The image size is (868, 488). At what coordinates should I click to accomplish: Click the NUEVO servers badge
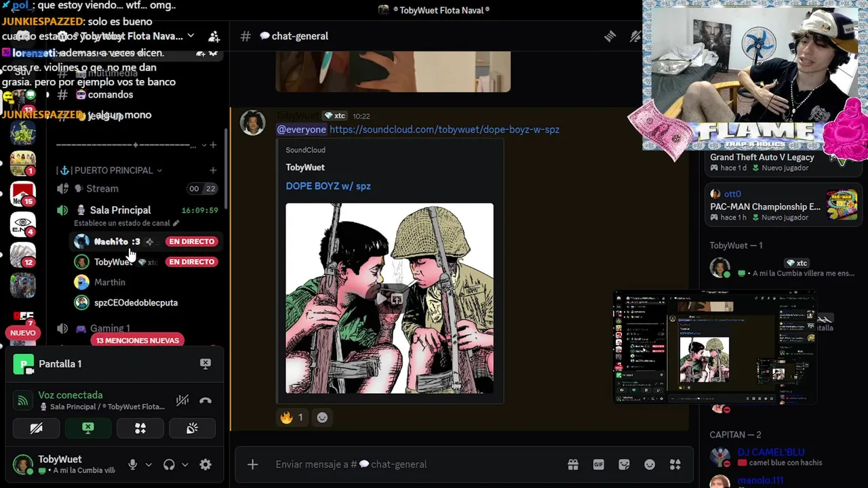[22, 333]
